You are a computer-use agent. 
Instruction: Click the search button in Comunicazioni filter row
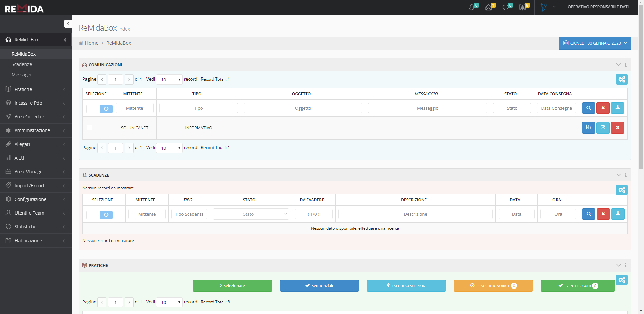coord(589,108)
